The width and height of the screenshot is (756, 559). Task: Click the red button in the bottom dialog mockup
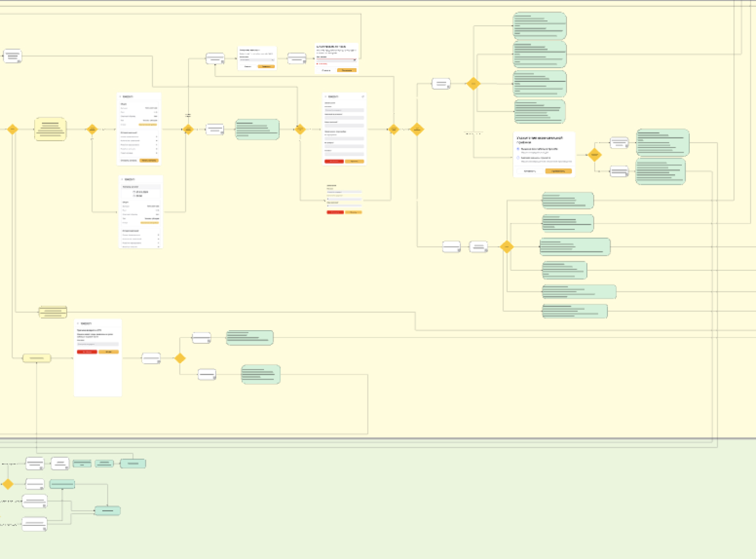pyautogui.click(x=87, y=352)
